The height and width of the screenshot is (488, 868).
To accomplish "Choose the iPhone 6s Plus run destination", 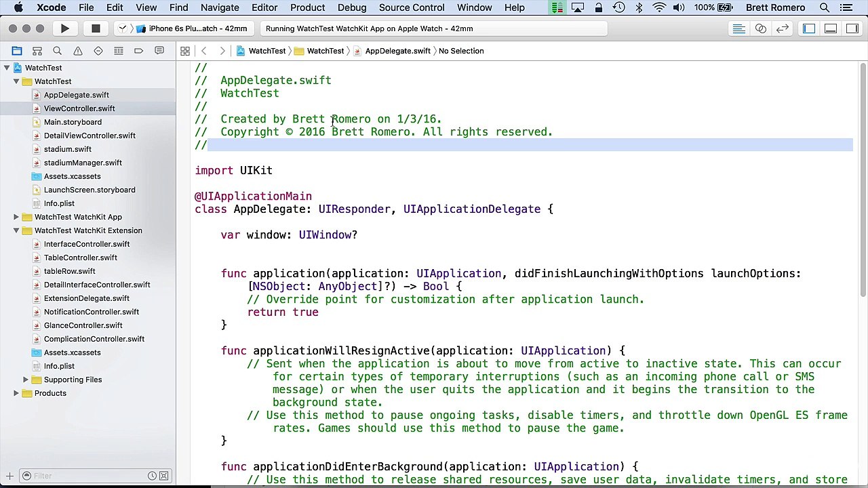I will coord(192,28).
